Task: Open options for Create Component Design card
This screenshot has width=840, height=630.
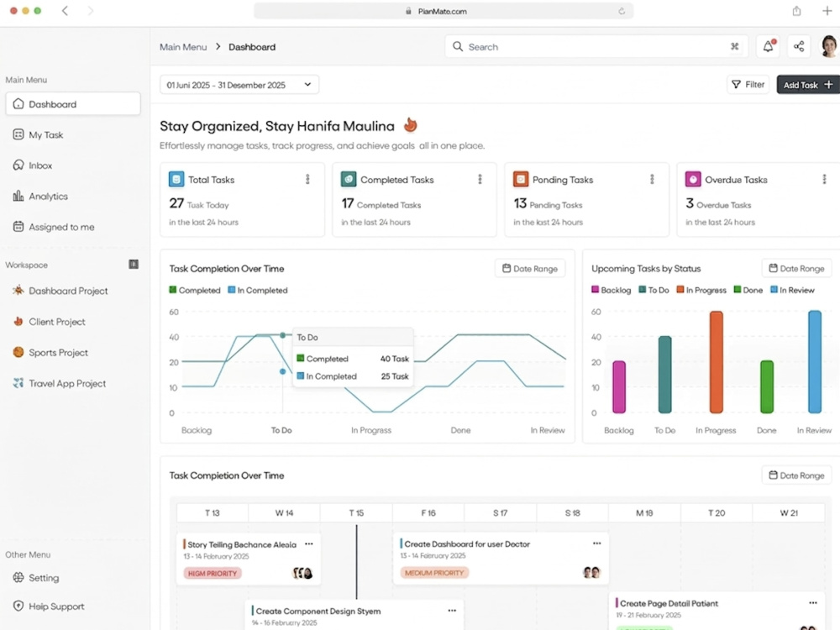Action: click(x=452, y=610)
